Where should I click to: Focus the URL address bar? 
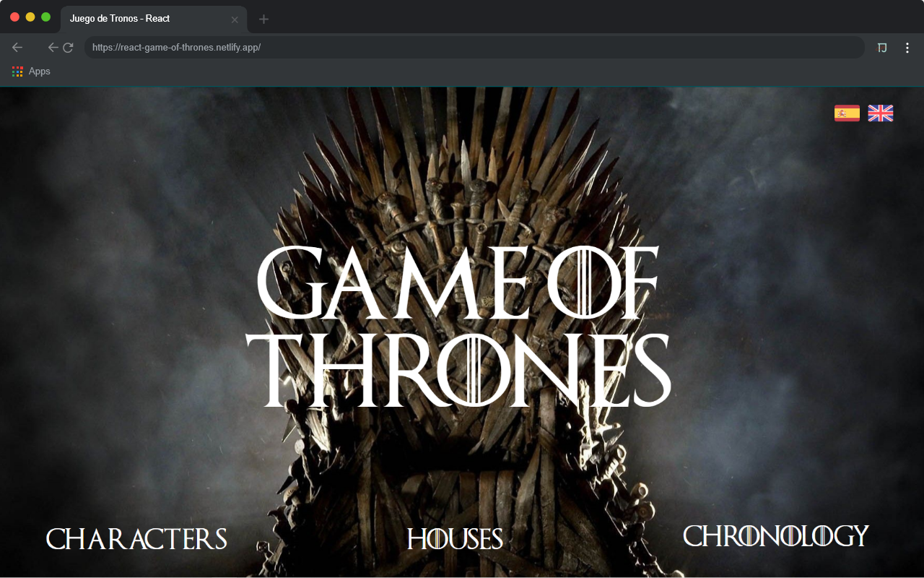[x=474, y=48]
